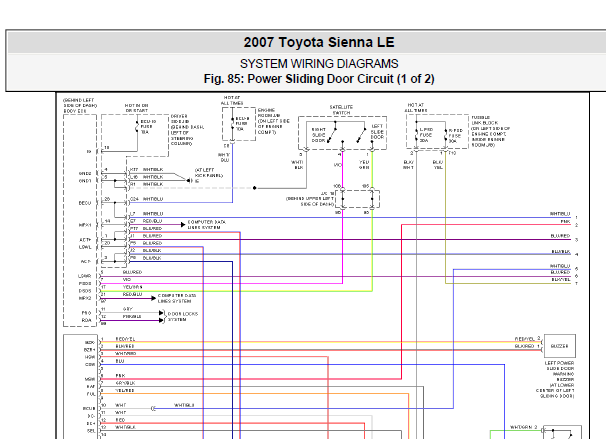Click the 'LEFT POWER SLIDE DOOR WARNING BUZZER' description
The width and height of the screenshot is (606, 439).
(555, 379)
